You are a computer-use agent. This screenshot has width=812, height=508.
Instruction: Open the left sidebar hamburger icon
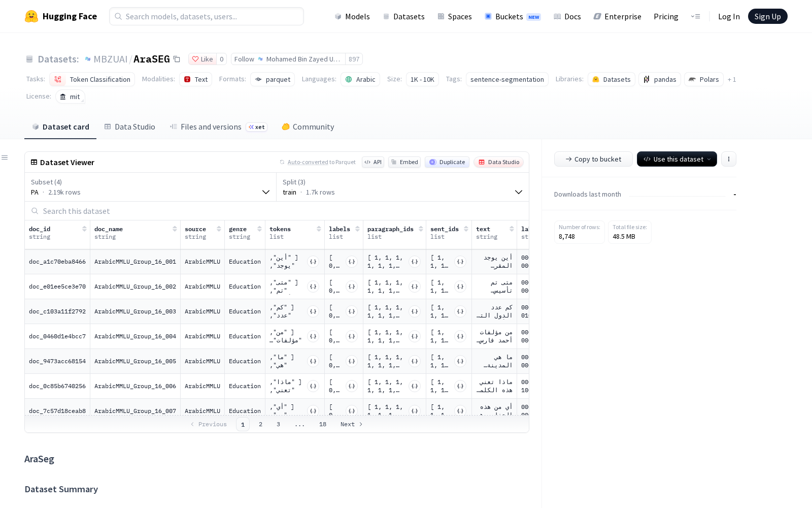pyautogui.click(x=5, y=157)
